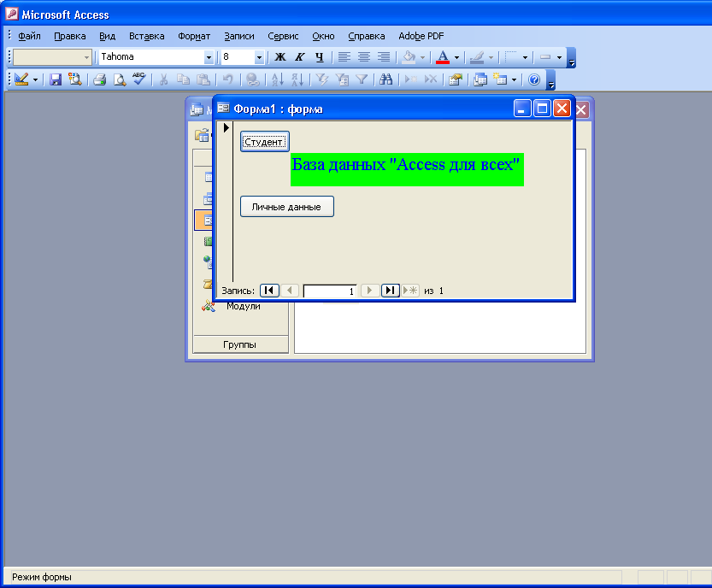Viewport: 712px width, 588px height.
Task: Open View mode dropdown arrow
Action: pos(35,80)
